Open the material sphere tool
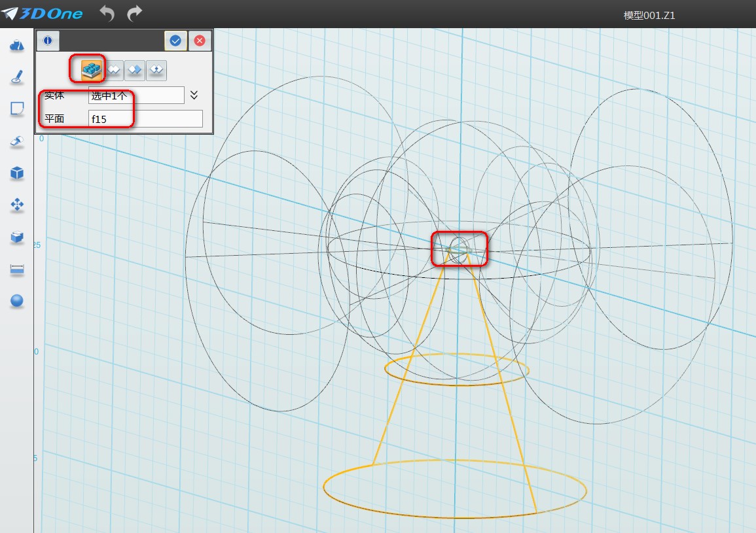This screenshot has width=756, height=533. [x=17, y=301]
